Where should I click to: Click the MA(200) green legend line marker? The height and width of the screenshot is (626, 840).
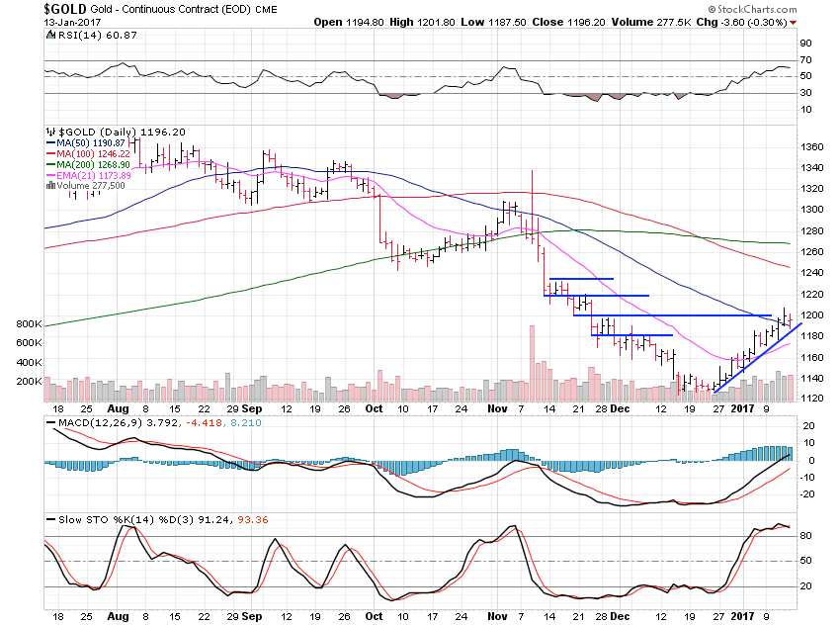point(50,164)
